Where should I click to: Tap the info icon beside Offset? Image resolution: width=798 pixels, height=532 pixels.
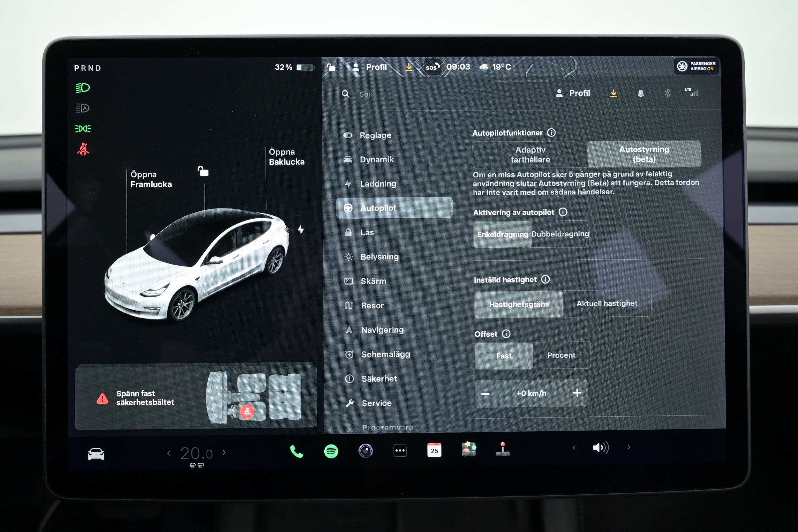tap(506, 334)
